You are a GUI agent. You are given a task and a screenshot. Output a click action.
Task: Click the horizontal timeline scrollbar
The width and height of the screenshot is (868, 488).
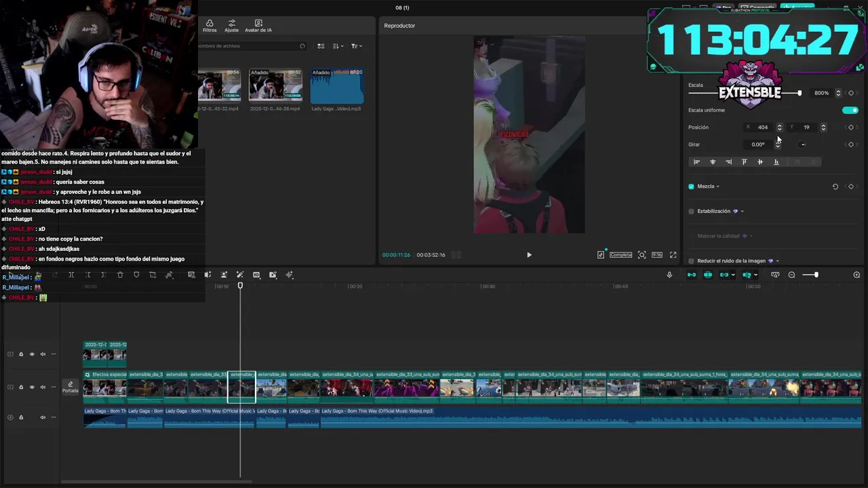click(156, 482)
